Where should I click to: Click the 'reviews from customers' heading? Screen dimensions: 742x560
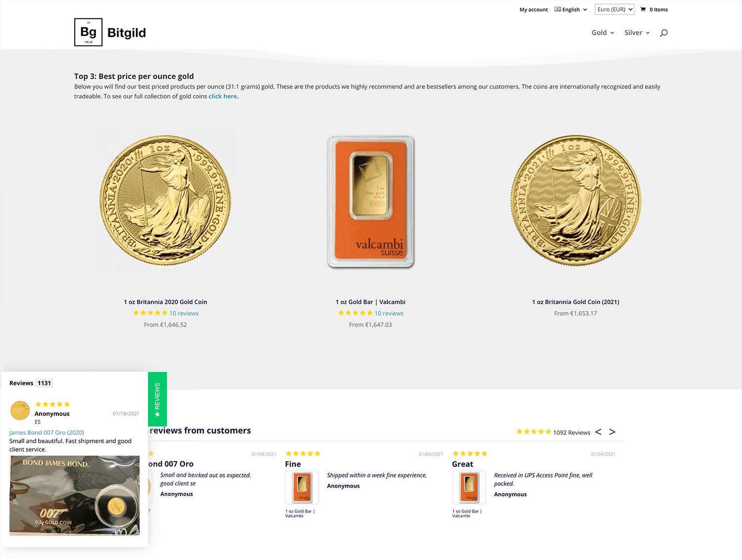pyautogui.click(x=200, y=431)
